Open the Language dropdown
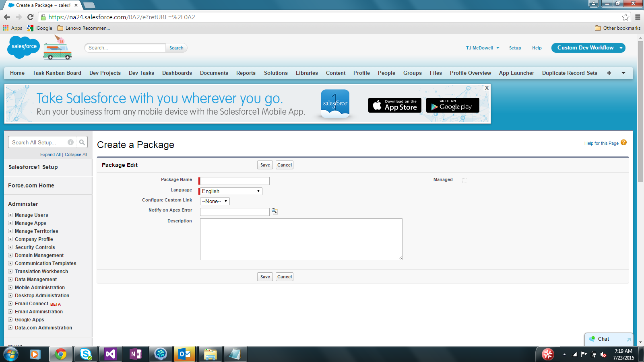 point(231,191)
